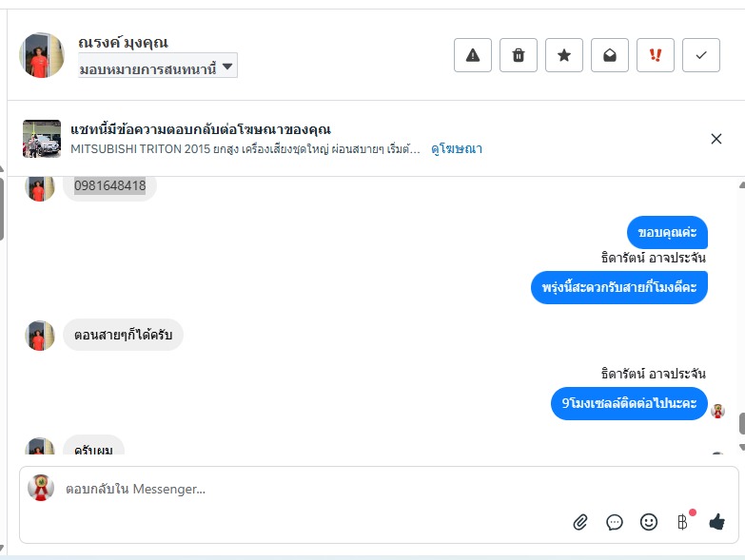Click the contact name ณรงค์ มุงคุณ
This screenshot has height=560, width=745.
(123, 42)
